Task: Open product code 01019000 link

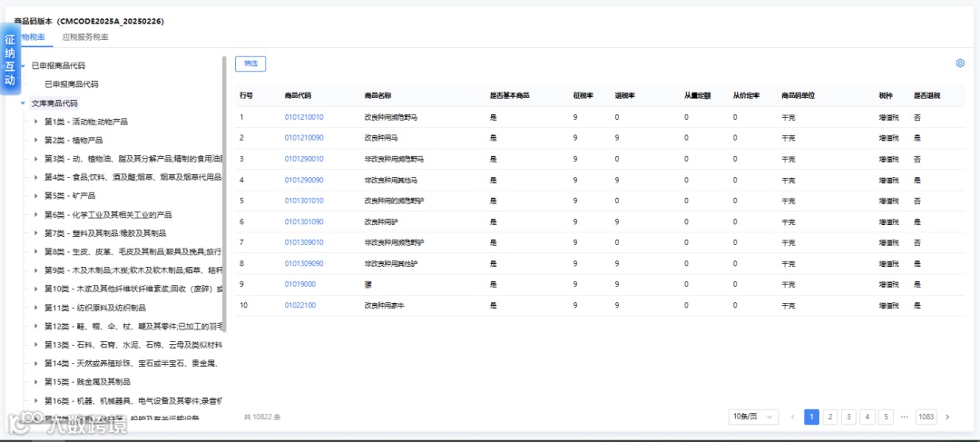Action: pos(300,284)
